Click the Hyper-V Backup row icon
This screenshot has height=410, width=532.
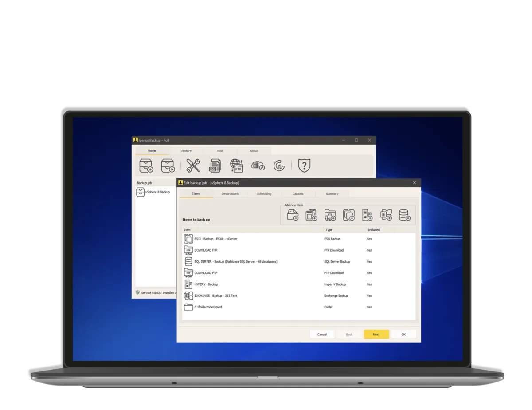[188, 284]
